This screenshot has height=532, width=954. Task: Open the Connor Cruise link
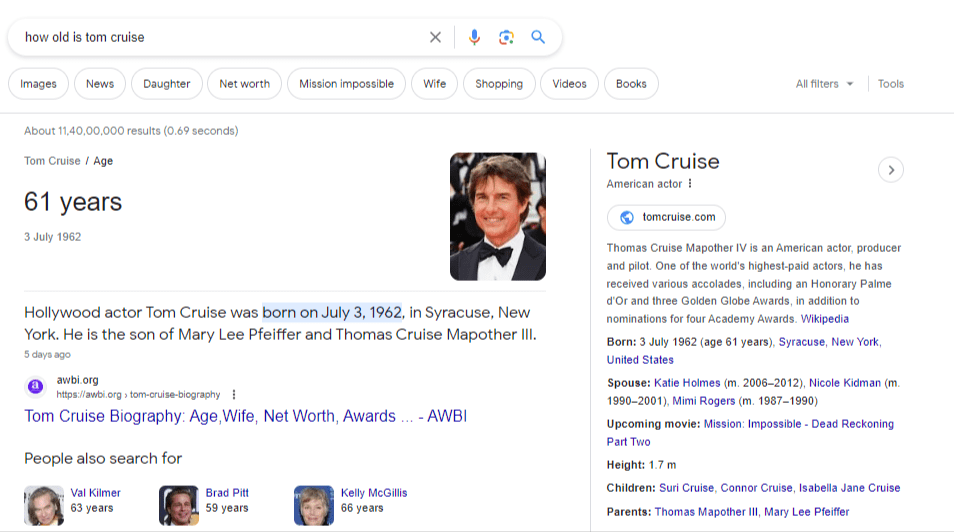coord(756,488)
